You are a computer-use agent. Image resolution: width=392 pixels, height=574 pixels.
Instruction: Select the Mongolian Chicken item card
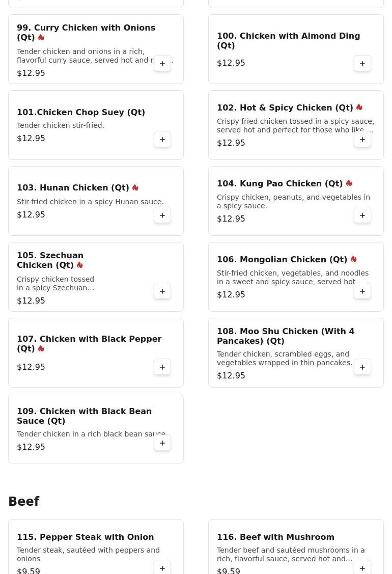tap(296, 277)
